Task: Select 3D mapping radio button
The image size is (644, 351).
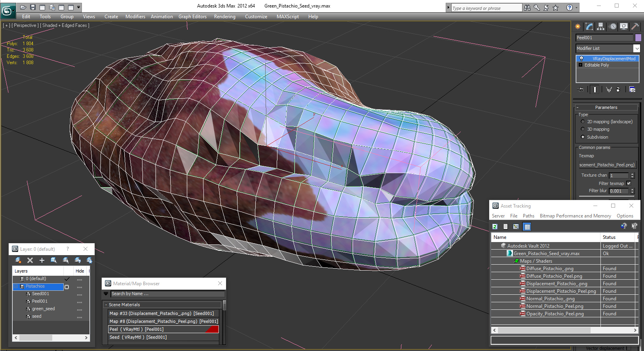Action: pos(582,129)
